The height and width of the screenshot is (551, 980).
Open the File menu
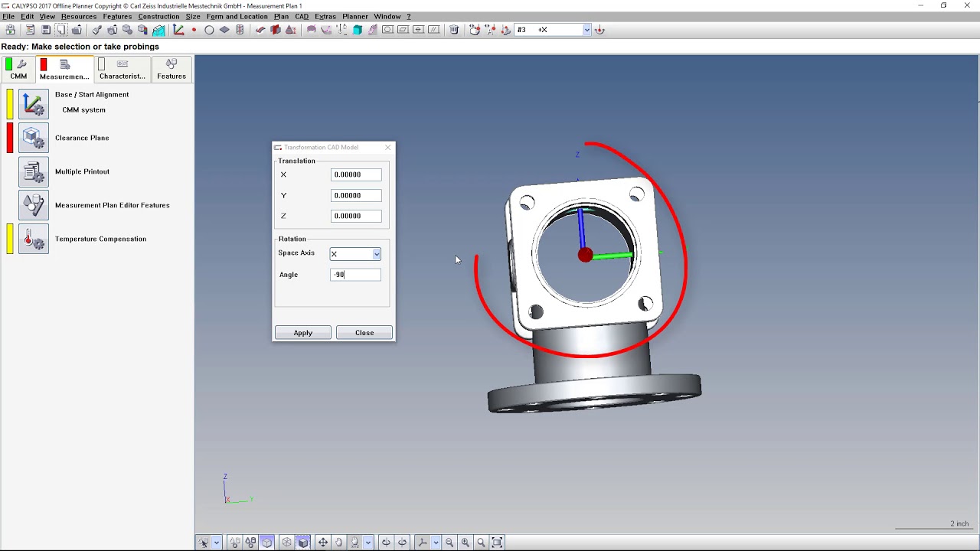click(x=8, y=16)
